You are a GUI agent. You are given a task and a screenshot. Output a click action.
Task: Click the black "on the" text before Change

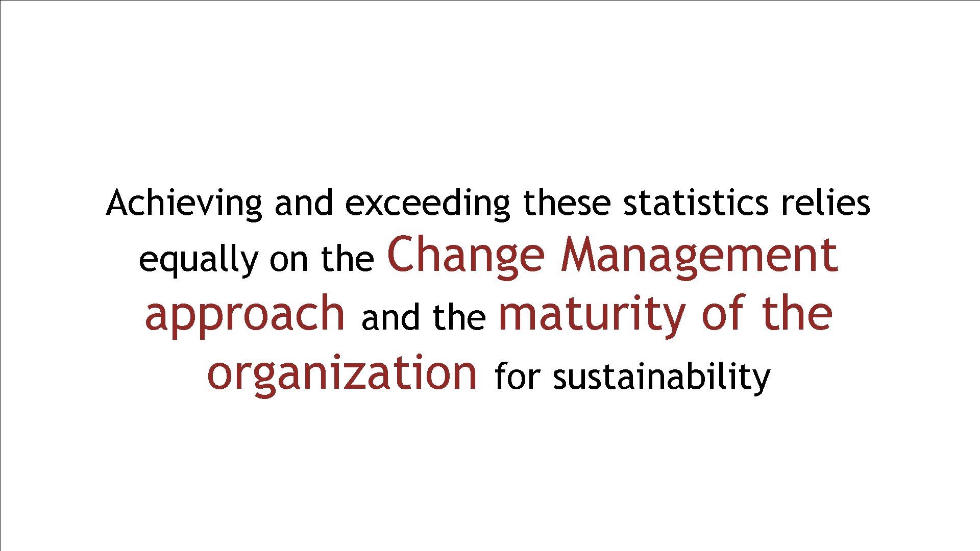coord(322,259)
